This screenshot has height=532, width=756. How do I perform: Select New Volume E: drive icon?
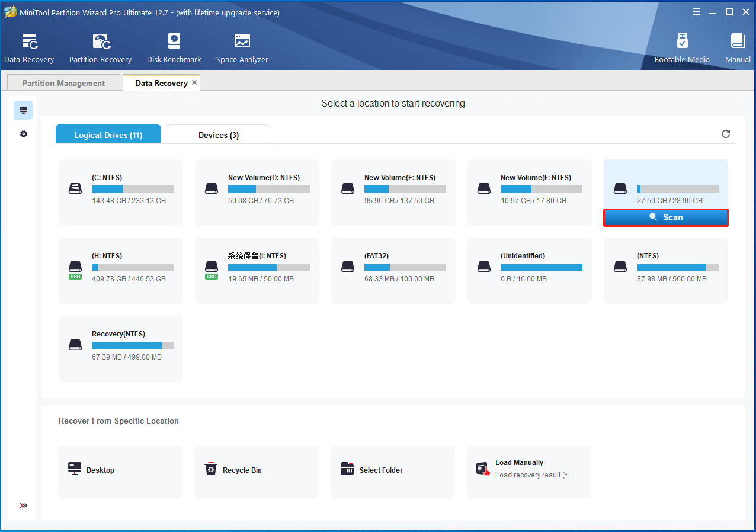click(348, 188)
